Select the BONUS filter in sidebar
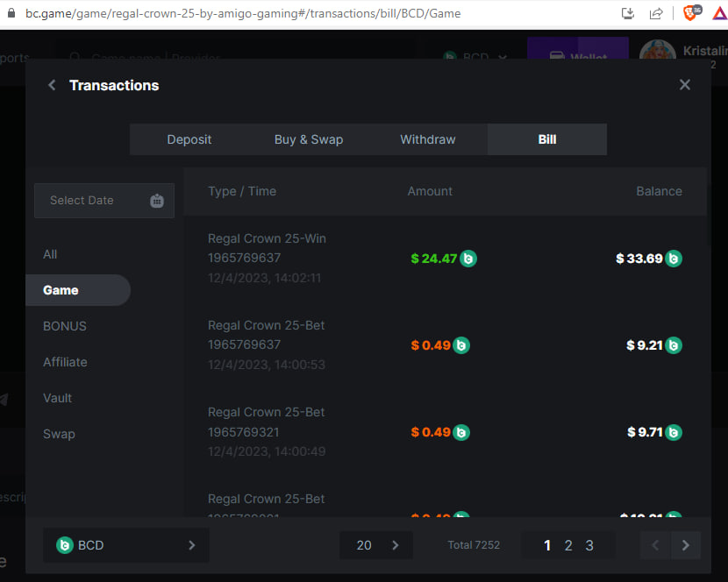 click(65, 326)
